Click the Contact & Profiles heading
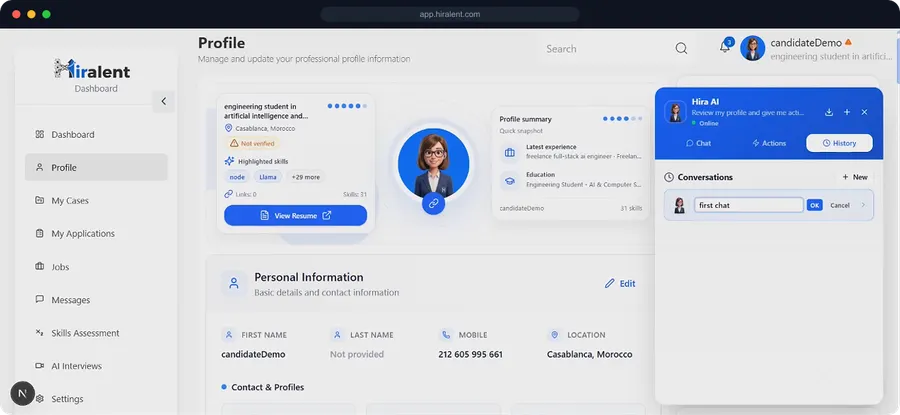The width and height of the screenshot is (900, 415). [267, 387]
